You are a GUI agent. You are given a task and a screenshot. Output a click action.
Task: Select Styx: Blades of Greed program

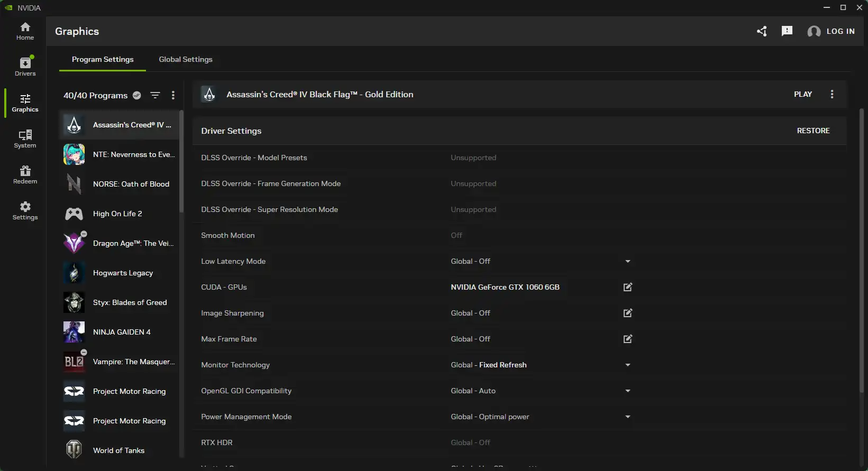tap(119, 302)
